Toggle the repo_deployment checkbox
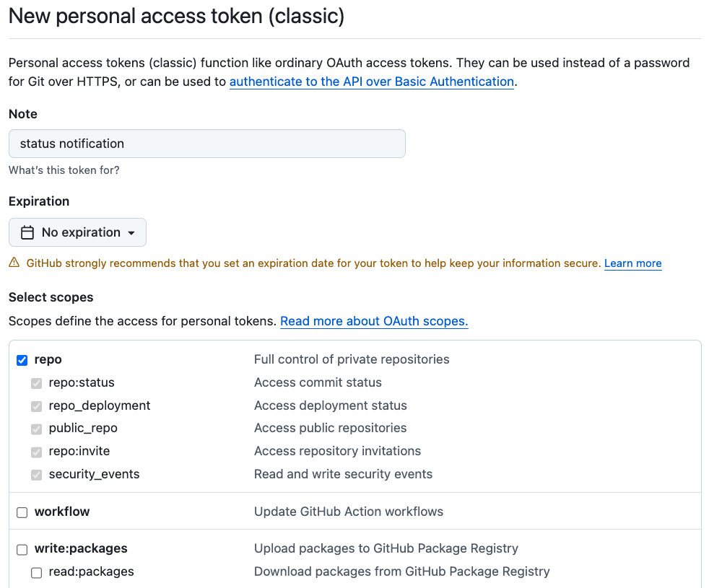 coord(36,406)
